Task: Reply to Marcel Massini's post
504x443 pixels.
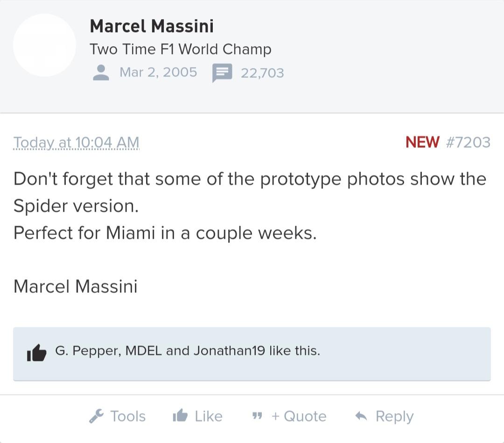Action: [384, 416]
